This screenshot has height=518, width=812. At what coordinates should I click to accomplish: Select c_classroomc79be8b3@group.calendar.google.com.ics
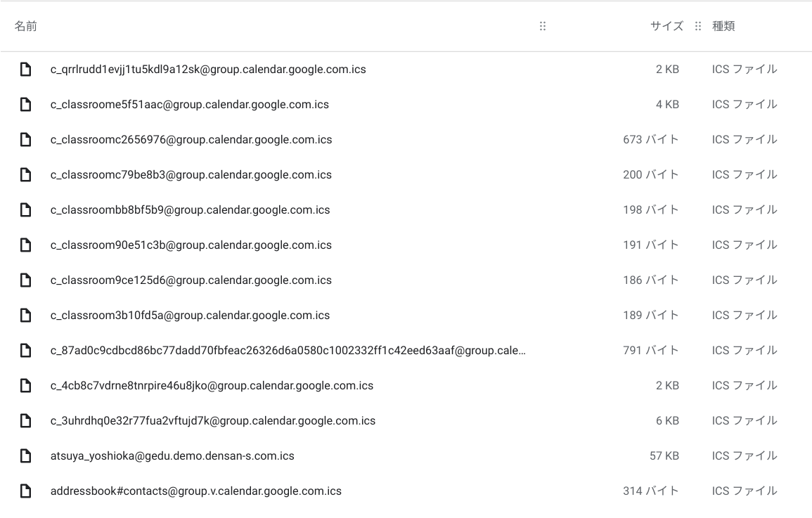(191, 175)
